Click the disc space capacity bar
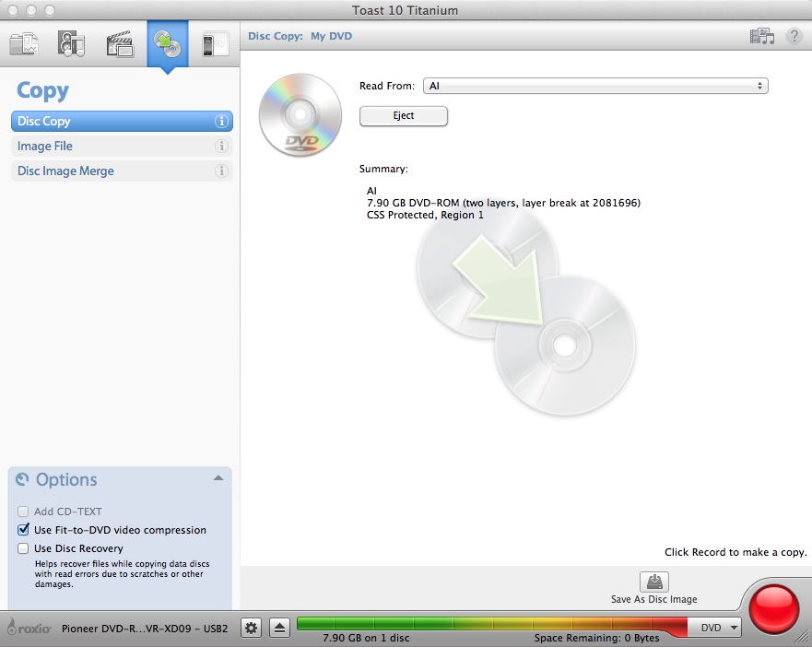Screen dimensions: 812x647 click(x=492, y=624)
